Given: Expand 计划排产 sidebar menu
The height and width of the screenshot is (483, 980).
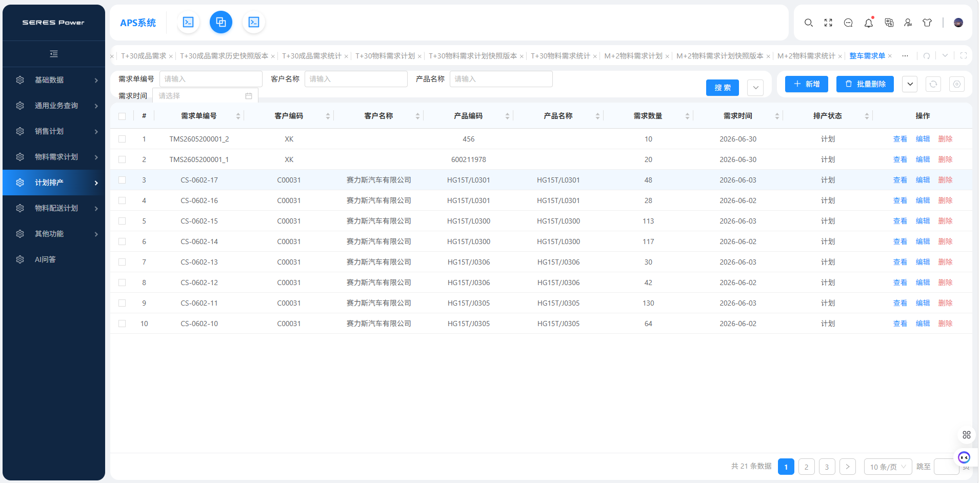Looking at the screenshot, I should (54, 183).
